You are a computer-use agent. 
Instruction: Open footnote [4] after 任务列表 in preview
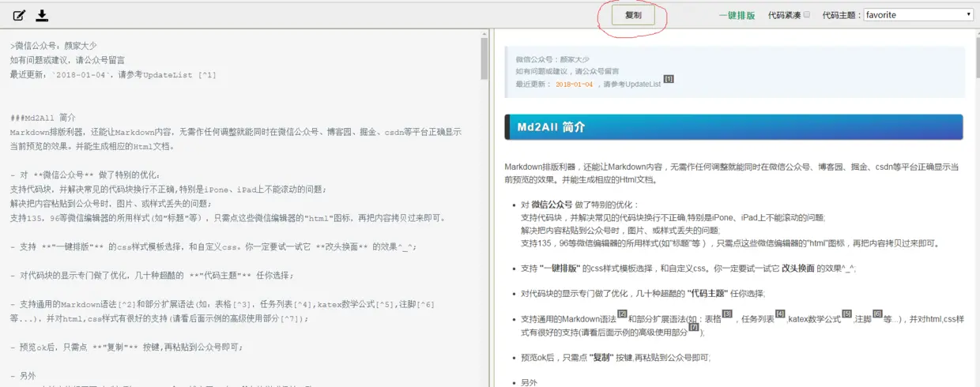click(780, 314)
